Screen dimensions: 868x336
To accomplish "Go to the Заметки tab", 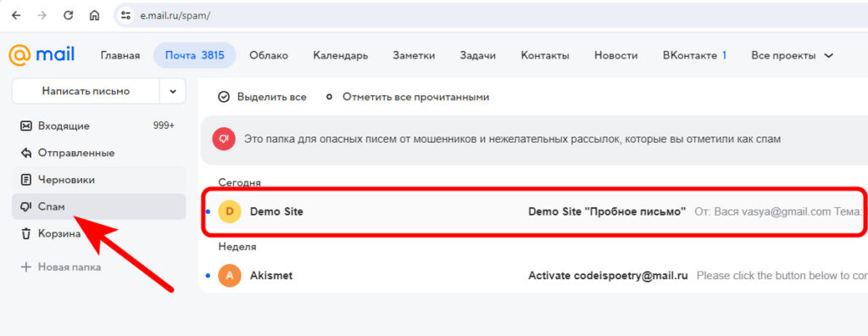I will tap(414, 55).
